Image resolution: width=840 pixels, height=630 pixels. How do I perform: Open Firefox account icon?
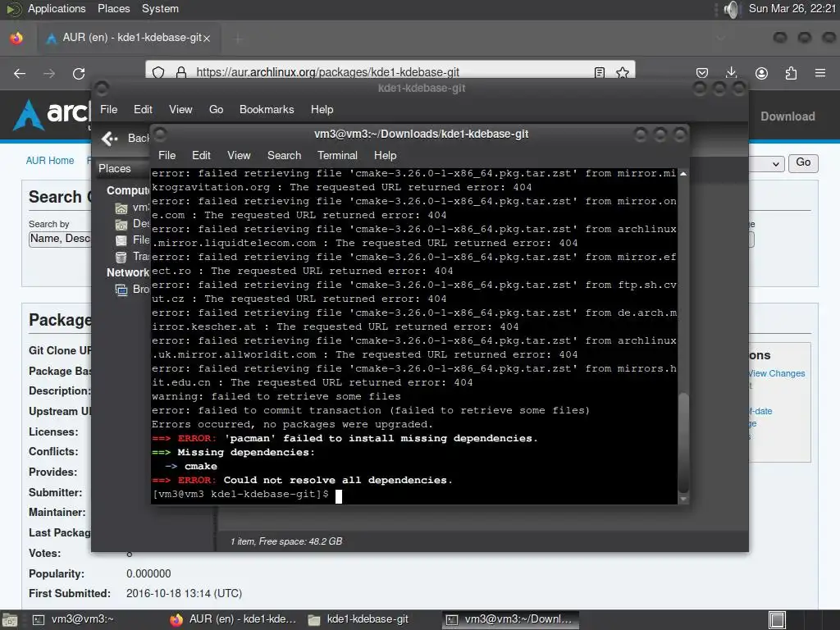click(761, 73)
